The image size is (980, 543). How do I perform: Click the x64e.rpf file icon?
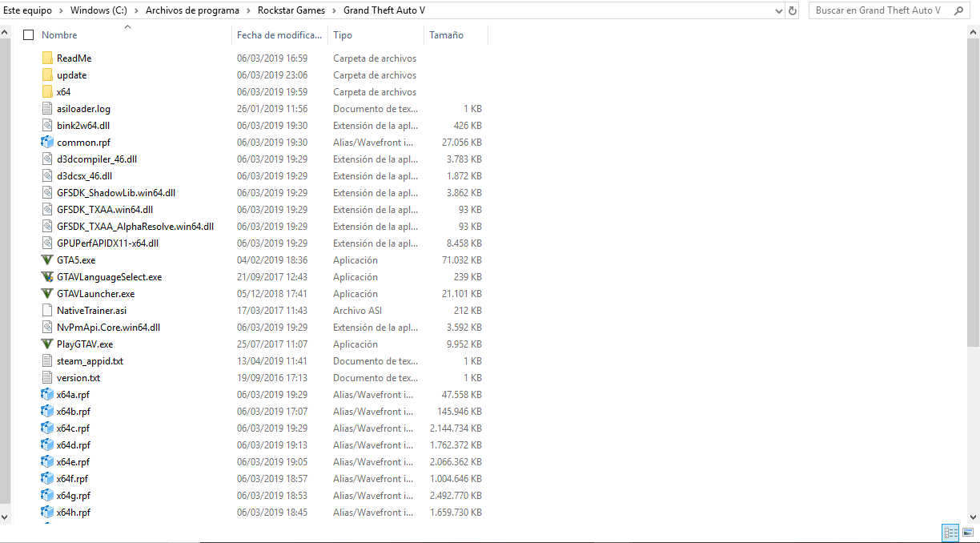47,462
